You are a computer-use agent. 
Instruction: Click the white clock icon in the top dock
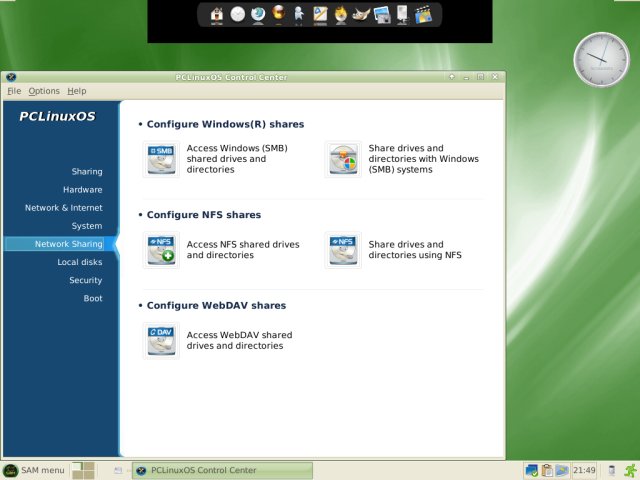coord(238,15)
